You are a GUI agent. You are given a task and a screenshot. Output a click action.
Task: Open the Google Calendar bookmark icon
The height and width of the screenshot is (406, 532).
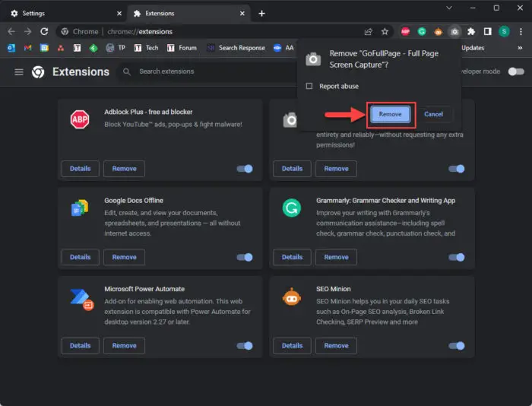point(44,48)
